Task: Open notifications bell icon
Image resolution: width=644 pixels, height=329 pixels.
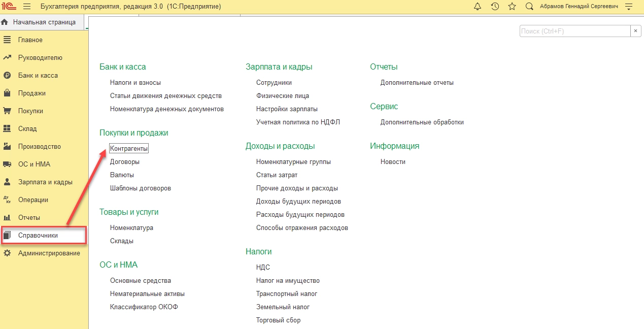Action: (x=478, y=7)
